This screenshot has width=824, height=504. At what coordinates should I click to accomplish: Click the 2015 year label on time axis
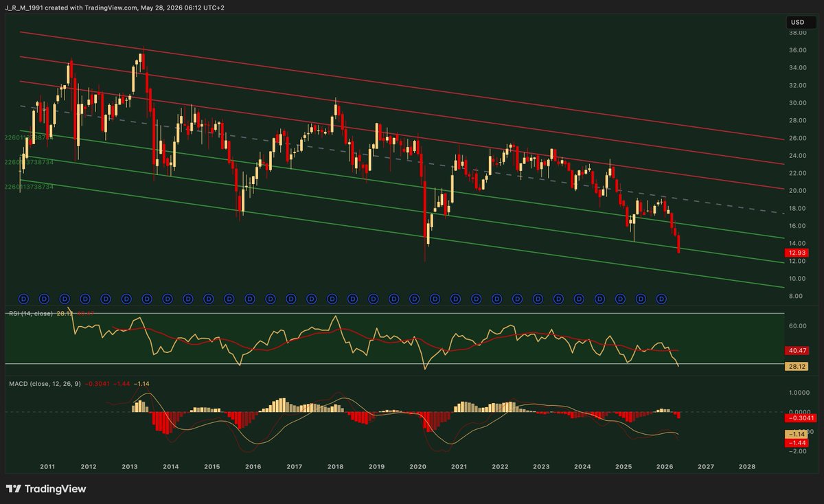pos(212,466)
